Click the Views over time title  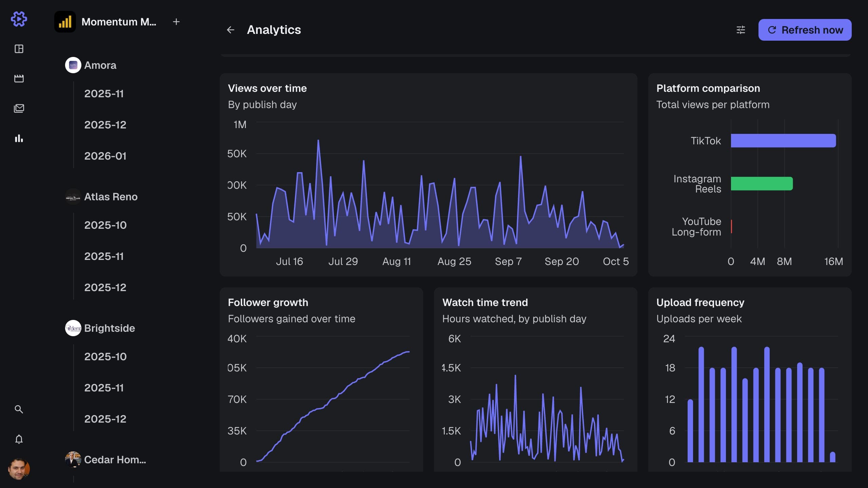(x=268, y=88)
